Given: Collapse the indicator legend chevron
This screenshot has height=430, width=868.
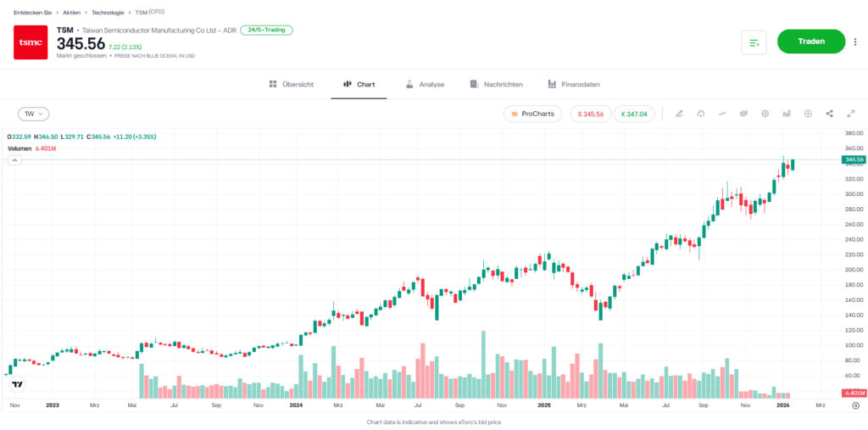Looking at the screenshot, I should 14,160.
